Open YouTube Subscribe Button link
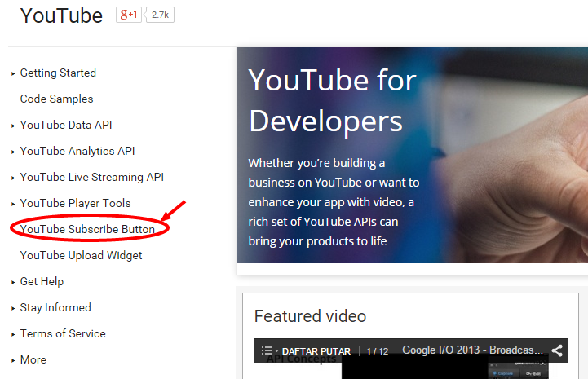Image resolution: width=588 pixels, height=379 pixels. click(87, 229)
